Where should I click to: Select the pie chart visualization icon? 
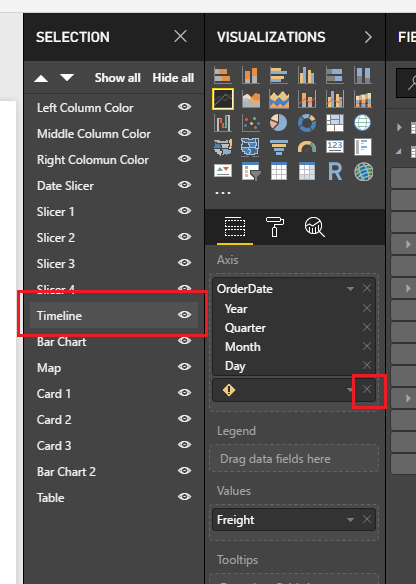click(279, 123)
